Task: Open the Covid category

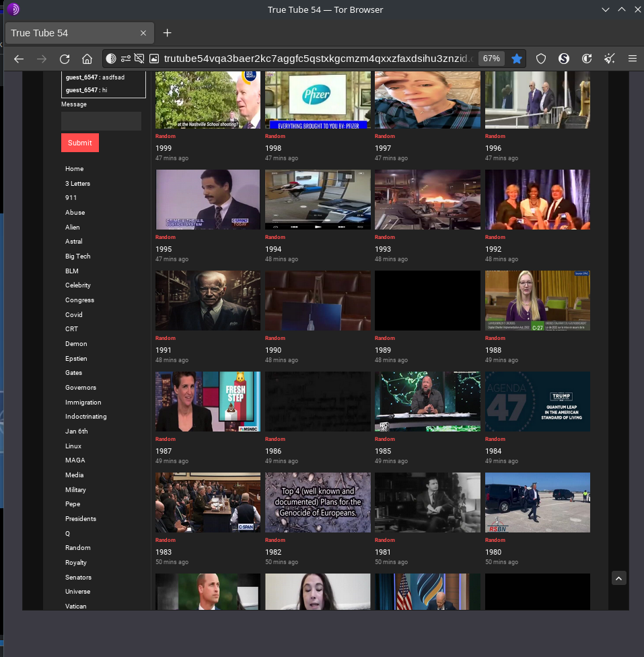Action: 74,314
